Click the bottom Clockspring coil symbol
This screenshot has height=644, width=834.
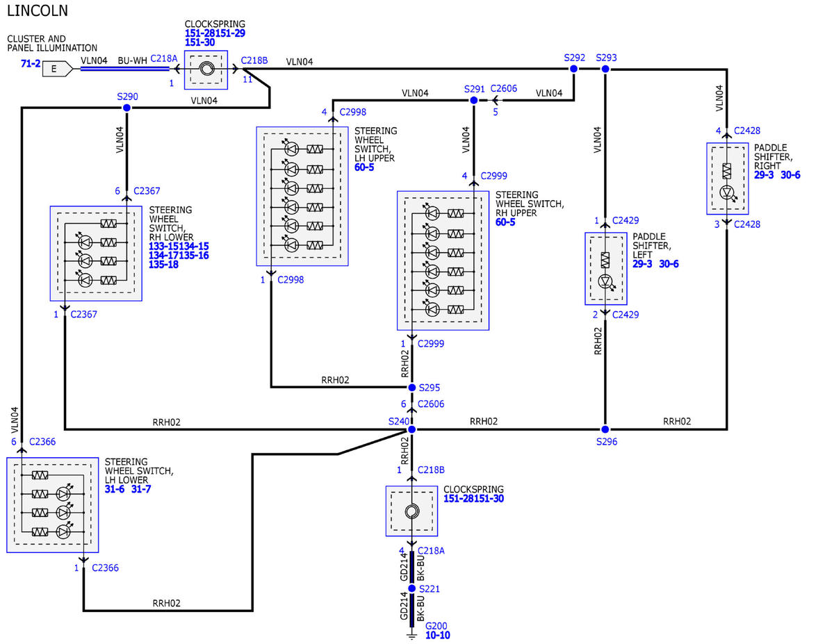[x=411, y=512]
